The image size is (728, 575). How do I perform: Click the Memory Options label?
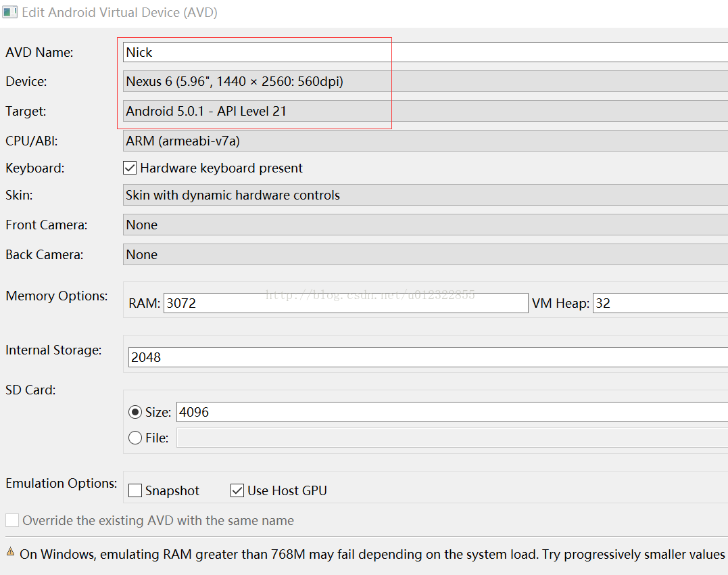57,296
